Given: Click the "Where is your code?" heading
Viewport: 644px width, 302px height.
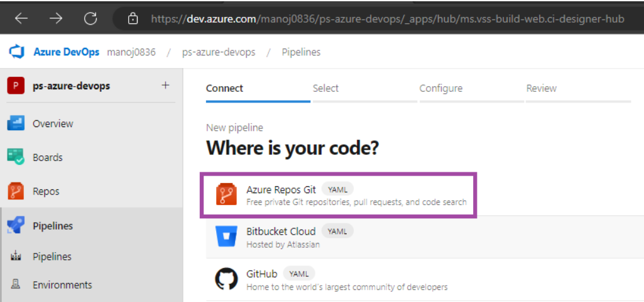Looking at the screenshot, I should pos(292,147).
